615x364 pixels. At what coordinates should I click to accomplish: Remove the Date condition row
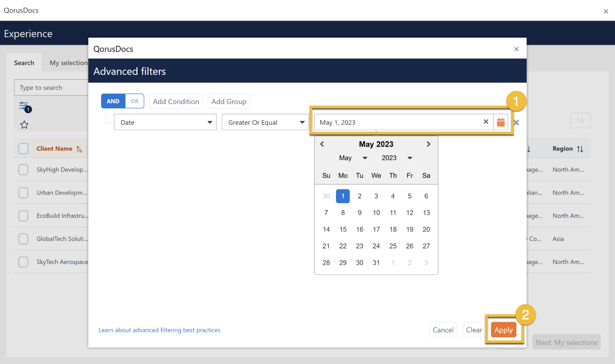pyautogui.click(x=517, y=122)
